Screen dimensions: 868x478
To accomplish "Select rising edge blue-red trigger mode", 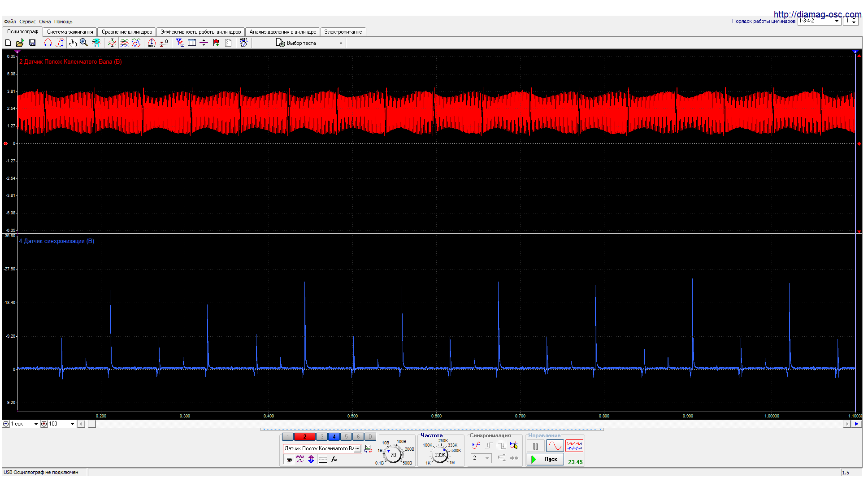I will [x=476, y=445].
